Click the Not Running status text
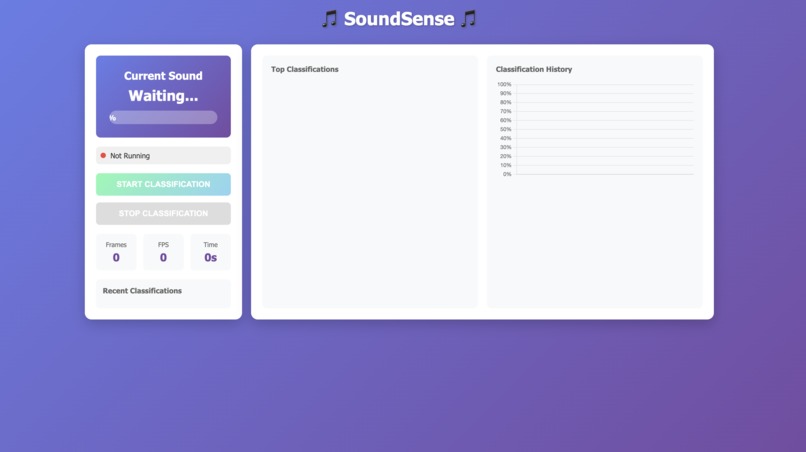The height and width of the screenshot is (452, 806). click(x=130, y=156)
